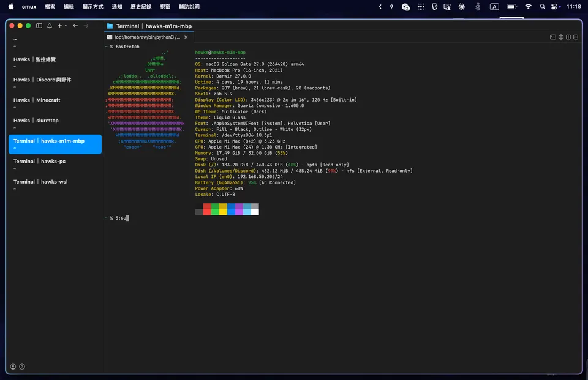Open the input source A indicator

point(494,7)
